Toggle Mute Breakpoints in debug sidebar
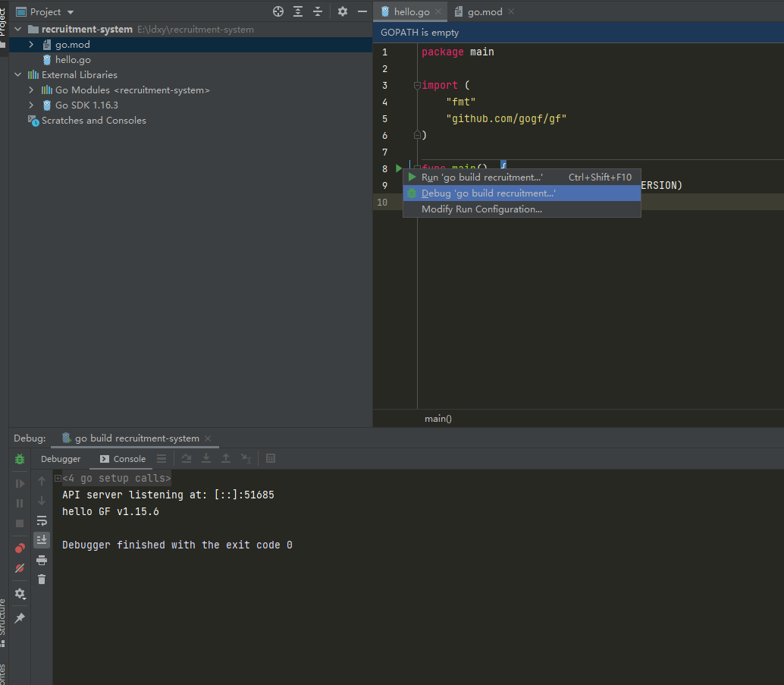The image size is (784, 685). click(x=20, y=568)
